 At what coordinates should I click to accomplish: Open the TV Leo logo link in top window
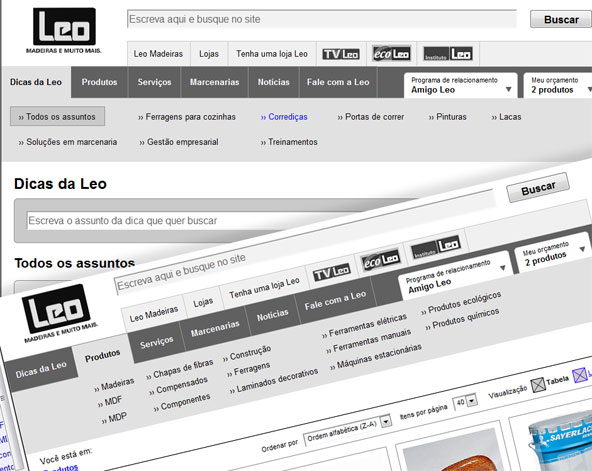341,54
